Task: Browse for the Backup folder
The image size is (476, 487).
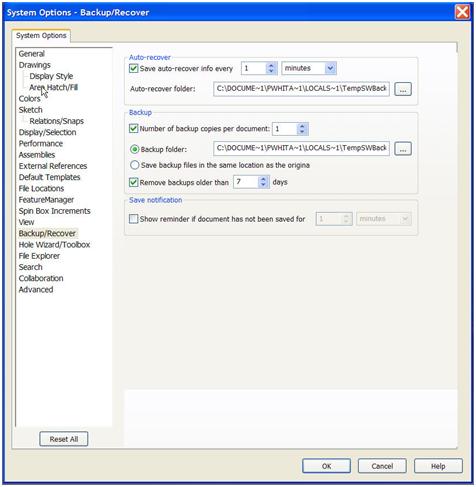Action: click(403, 149)
